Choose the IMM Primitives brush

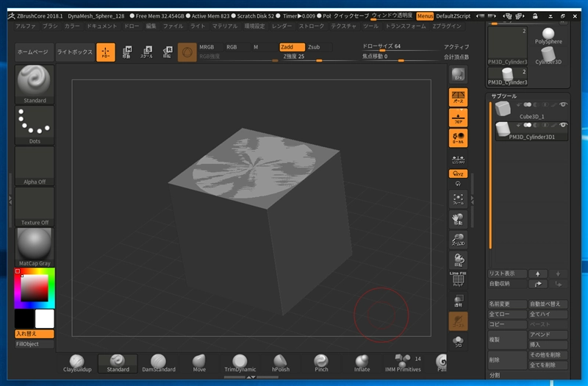pyautogui.click(x=403, y=363)
